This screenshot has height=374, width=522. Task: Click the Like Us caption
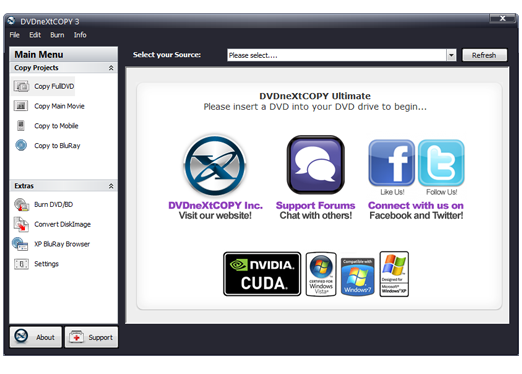coord(392,192)
